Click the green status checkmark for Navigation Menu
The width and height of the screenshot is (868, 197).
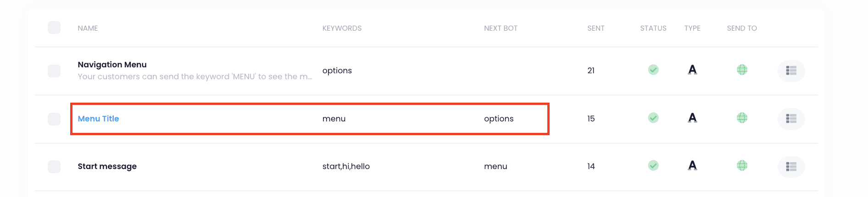tap(653, 70)
